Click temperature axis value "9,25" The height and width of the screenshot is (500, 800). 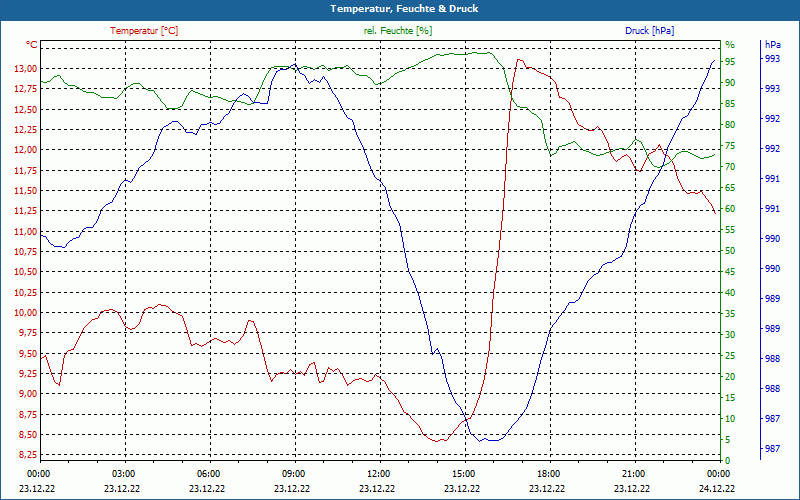(26, 373)
